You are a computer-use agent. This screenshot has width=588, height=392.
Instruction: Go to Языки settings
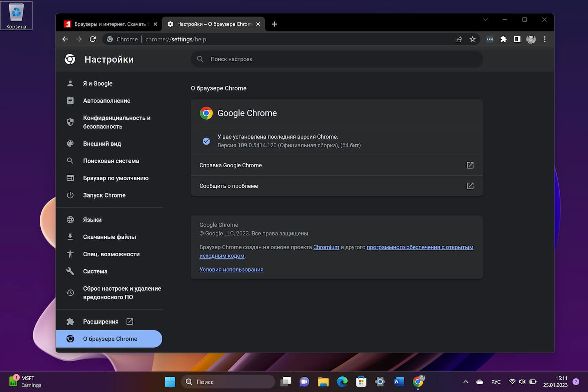[x=109, y=220]
